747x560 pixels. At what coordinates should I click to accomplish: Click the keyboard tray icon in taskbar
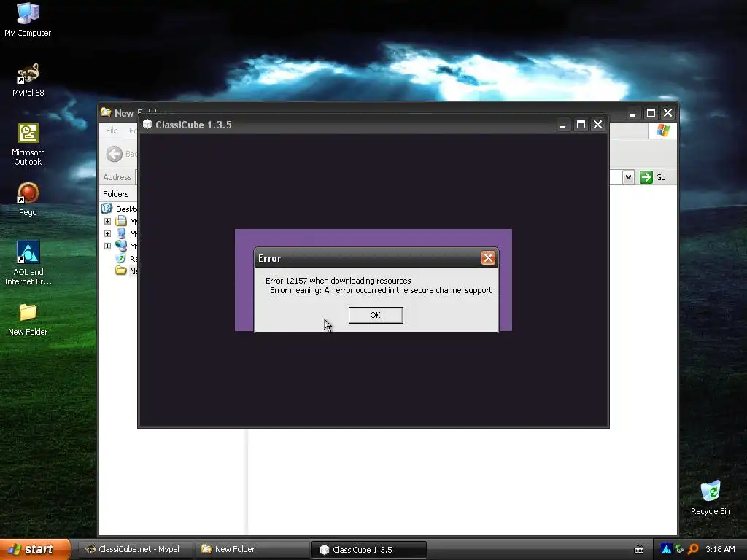pyautogui.click(x=639, y=550)
